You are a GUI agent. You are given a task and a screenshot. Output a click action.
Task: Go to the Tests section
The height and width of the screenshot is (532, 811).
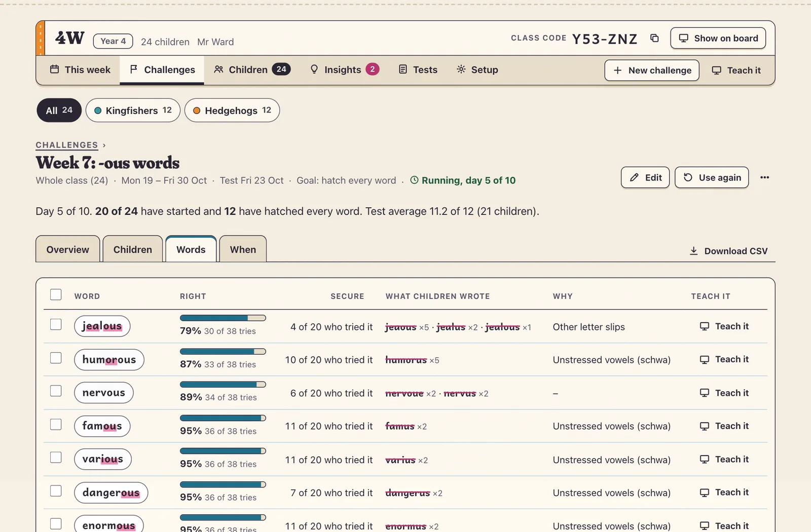pyautogui.click(x=418, y=70)
